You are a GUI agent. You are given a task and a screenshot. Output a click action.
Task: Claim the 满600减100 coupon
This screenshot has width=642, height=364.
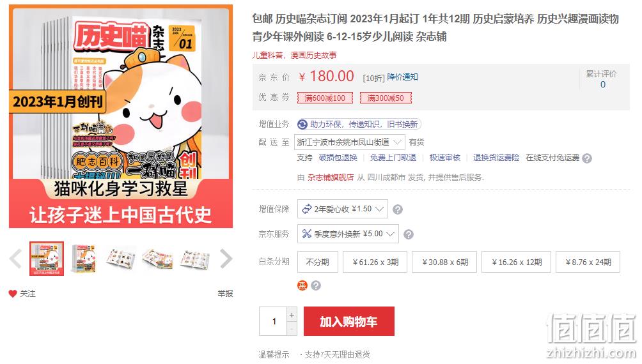325,98
